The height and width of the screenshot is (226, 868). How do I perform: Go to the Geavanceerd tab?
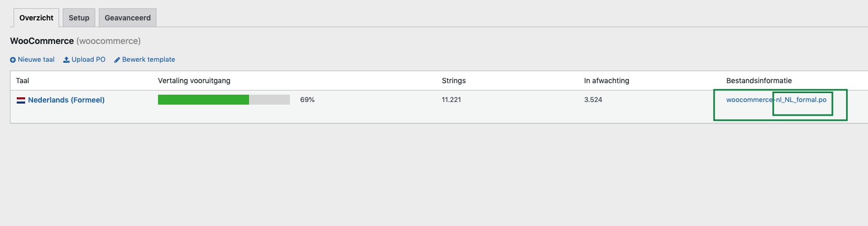pos(128,18)
